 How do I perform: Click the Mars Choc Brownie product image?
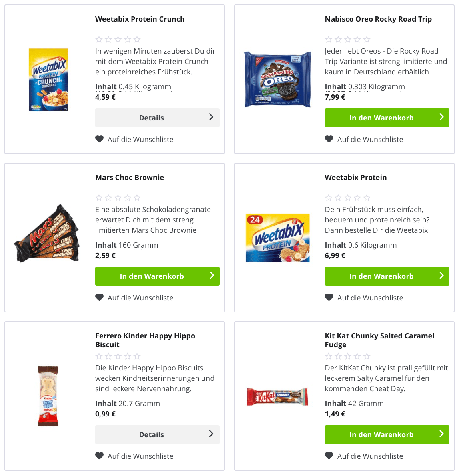pos(47,234)
